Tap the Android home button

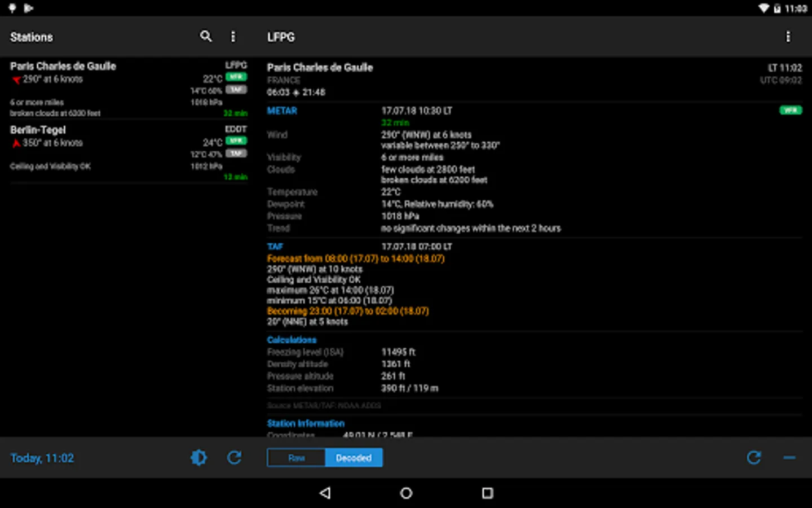pos(406,493)
